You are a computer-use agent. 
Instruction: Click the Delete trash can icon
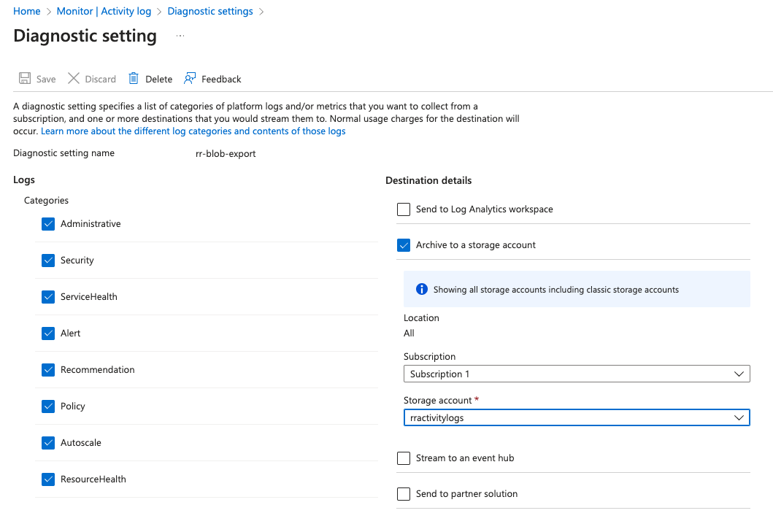click(134, 79)
